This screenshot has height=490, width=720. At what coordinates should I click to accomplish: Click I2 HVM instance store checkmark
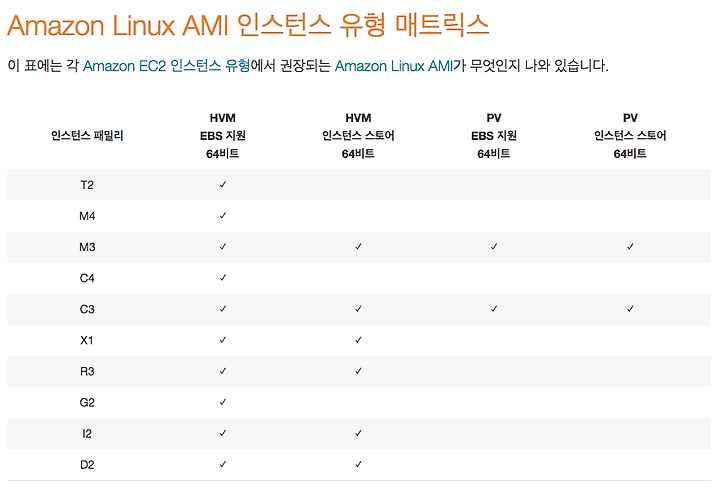coord(358,433)
